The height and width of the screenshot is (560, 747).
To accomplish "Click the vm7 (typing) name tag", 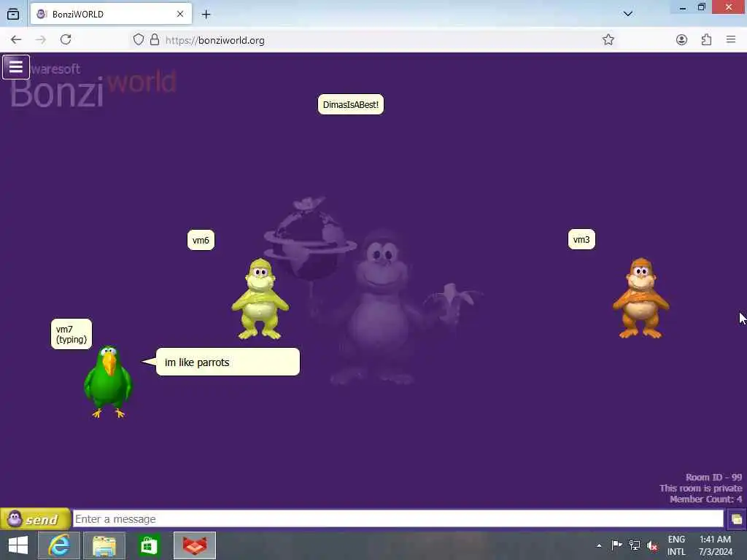I will tap(71, 334).
